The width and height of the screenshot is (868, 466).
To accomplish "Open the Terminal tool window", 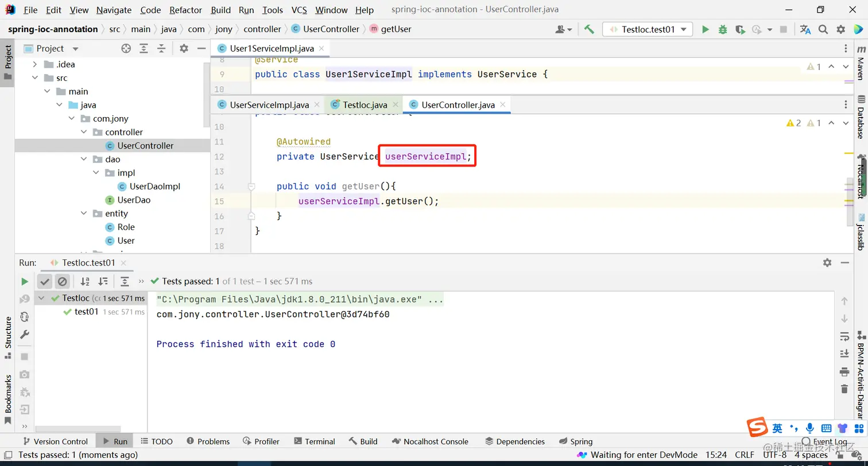I will (x=314, y=441).
